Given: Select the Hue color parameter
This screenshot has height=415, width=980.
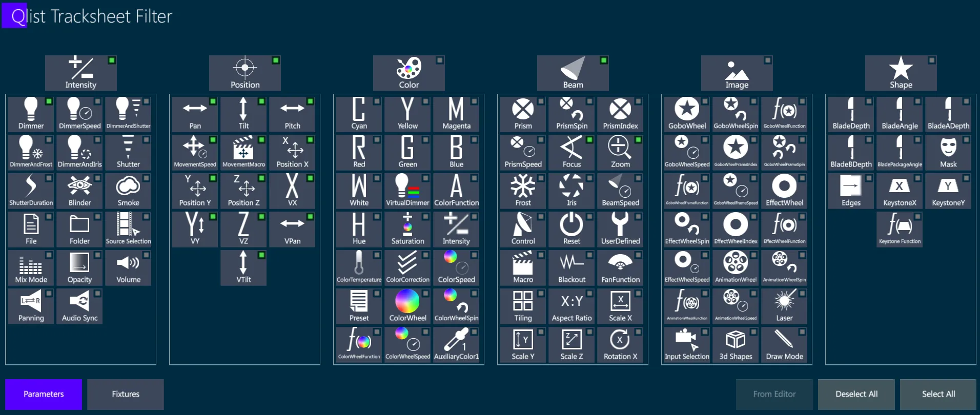Looking at the screenshot, I should pyautogui.click(x=359, y=229).
